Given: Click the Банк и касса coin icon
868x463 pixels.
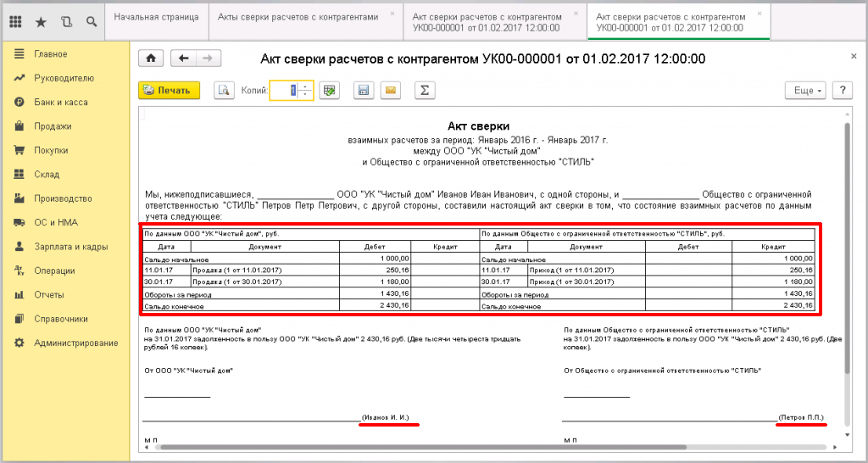Looking at the screenshot, I should tap(19, 102).
